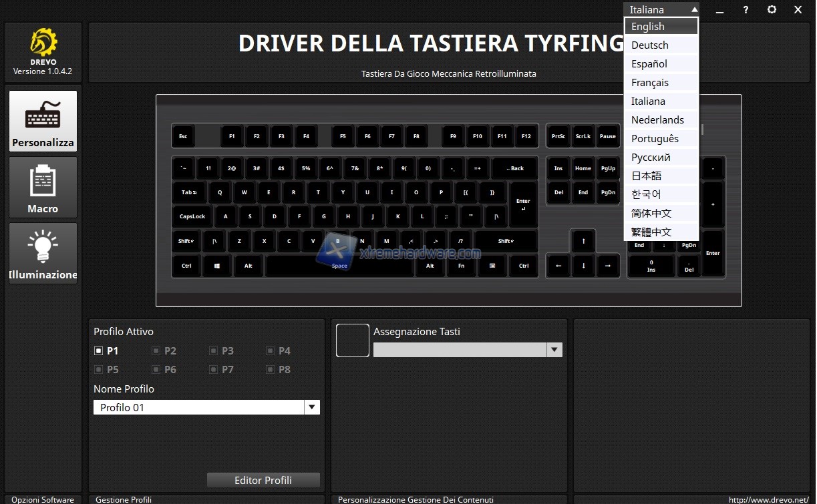Select profile P2 checkbox

pos(156,350)
